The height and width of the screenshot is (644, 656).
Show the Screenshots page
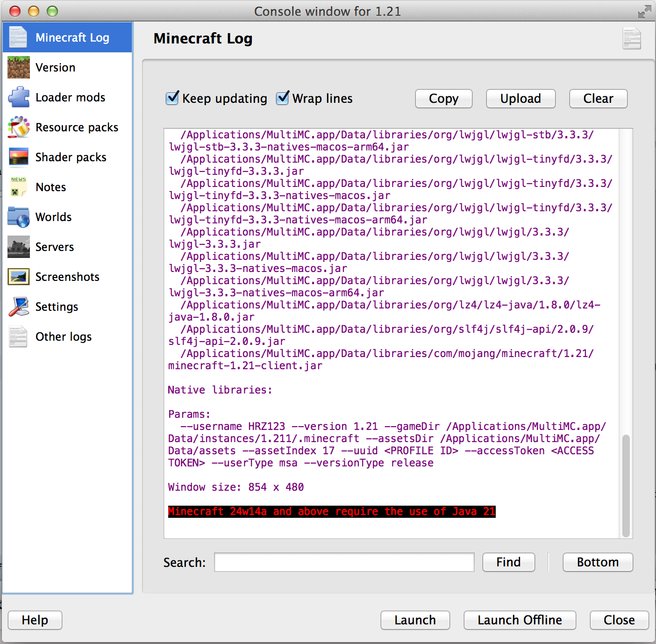[x=67, y=277]
